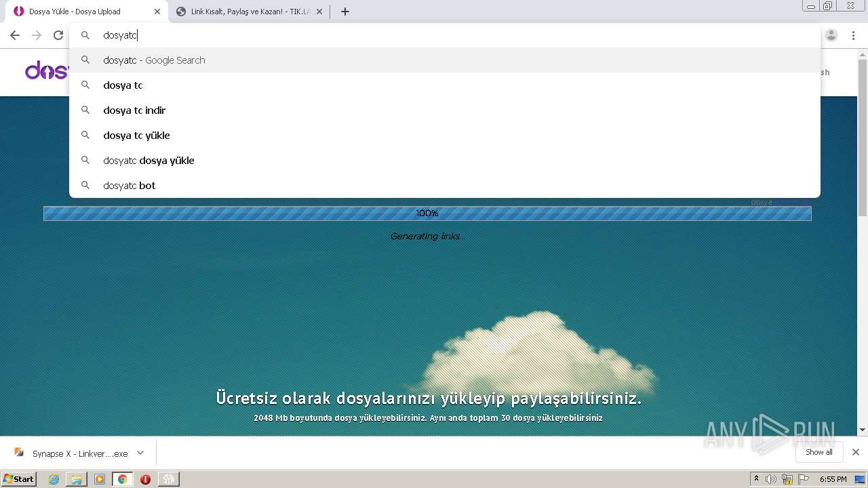Open the Chrome three-dot menu
The width and height of the screenshot is (868, 488).
853,35
